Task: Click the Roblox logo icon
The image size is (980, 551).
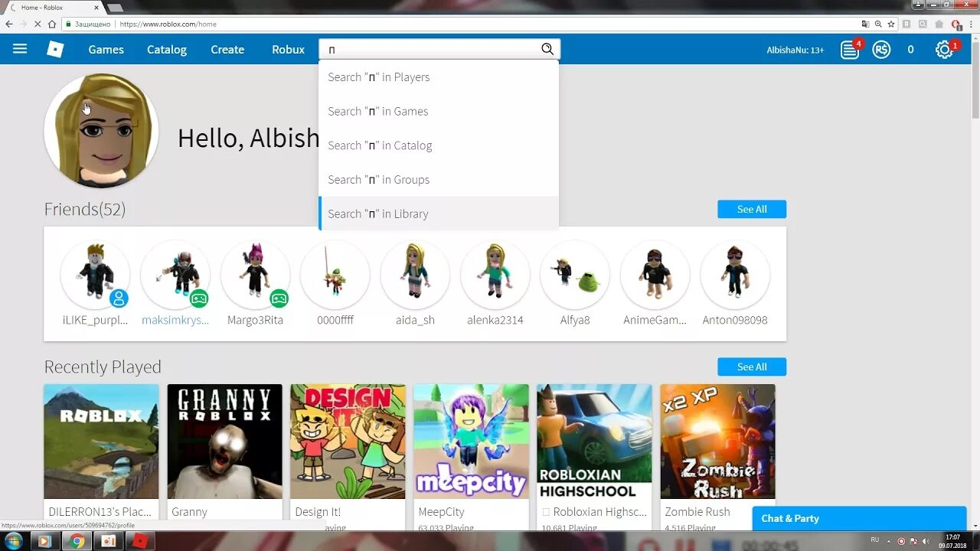Action: click(x=55, y=49)
